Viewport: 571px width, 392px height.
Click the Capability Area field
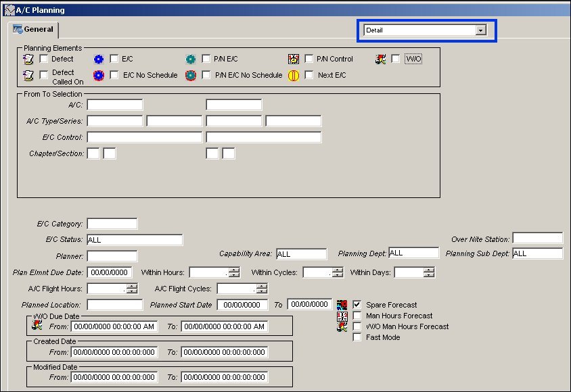tap(301, 254)
